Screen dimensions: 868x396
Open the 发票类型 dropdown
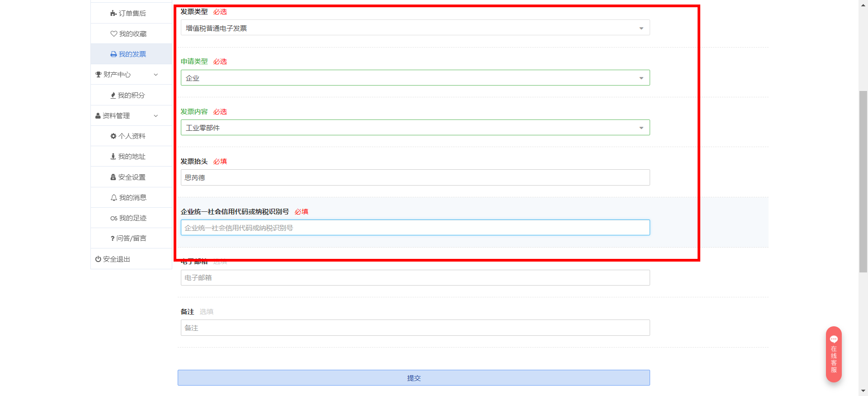point(415,28)
